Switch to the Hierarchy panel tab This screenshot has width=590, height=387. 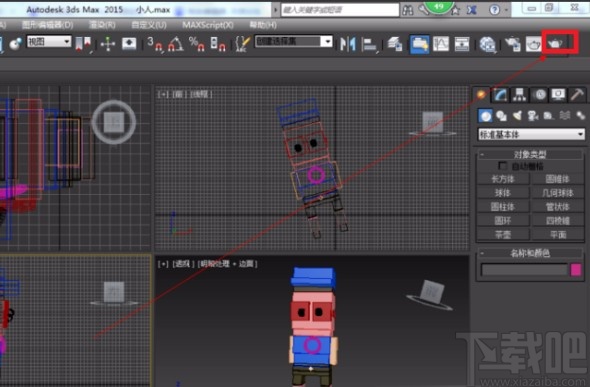pyautogui.click(x=519, y=95)
